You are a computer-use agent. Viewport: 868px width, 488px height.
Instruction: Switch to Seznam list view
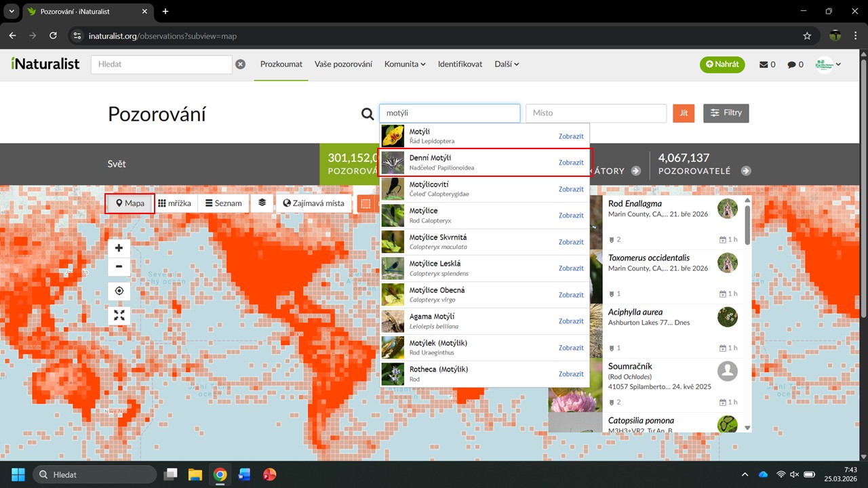click(x=224, y=203)
